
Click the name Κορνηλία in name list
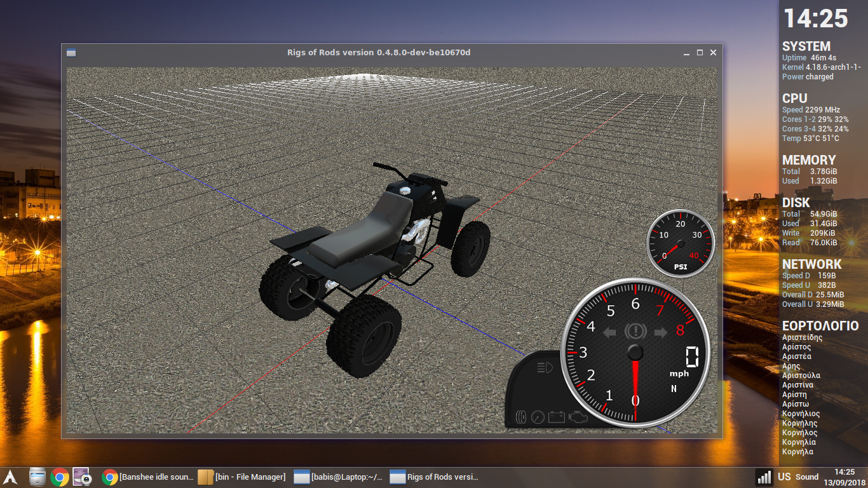click(799, 442)
